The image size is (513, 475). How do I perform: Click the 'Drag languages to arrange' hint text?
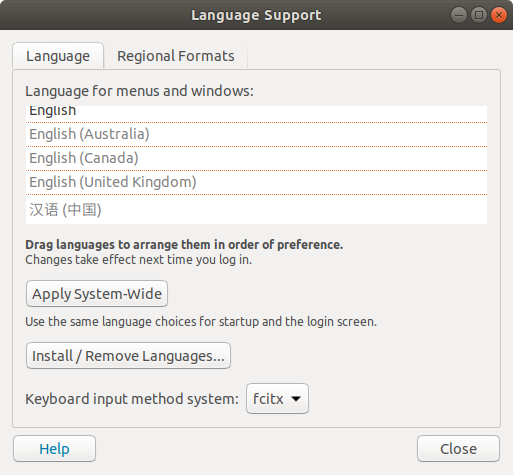pos(184,245)
